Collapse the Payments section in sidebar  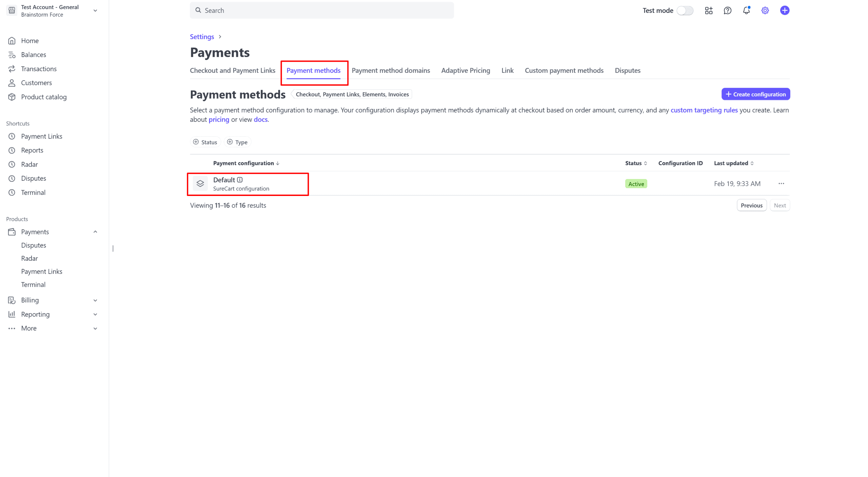tap(95, 232)
